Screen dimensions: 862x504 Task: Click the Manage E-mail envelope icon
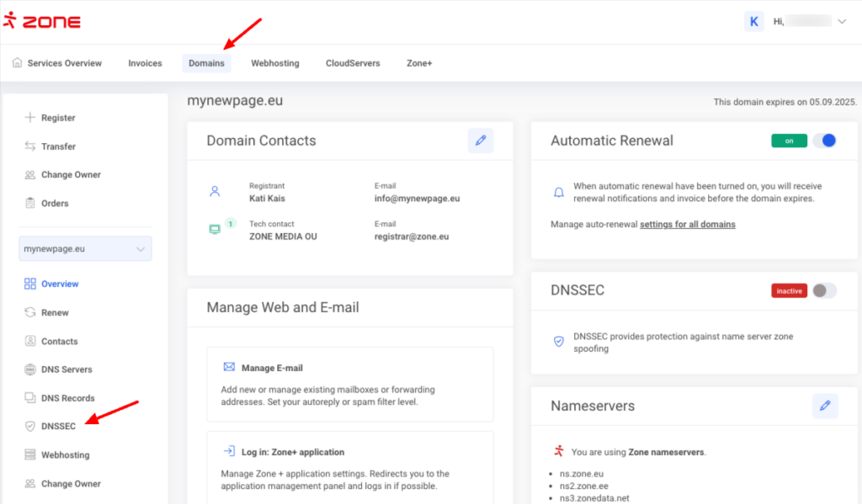229,368
